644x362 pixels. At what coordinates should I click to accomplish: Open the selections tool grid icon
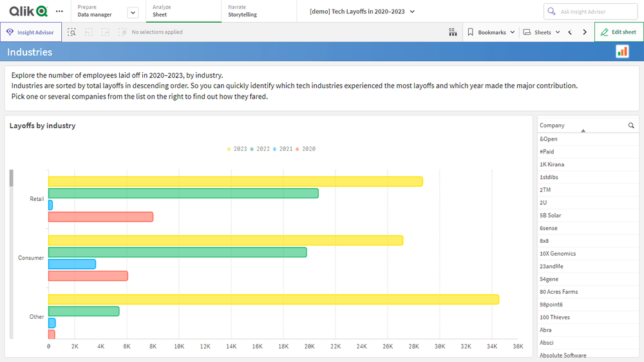click(x=453, y=32)
